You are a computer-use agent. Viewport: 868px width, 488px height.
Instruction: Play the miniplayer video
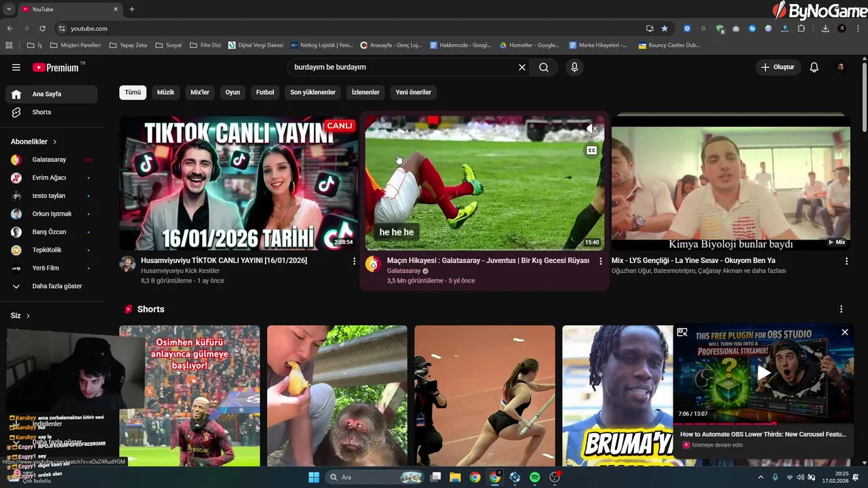click(x=764, y=373)
